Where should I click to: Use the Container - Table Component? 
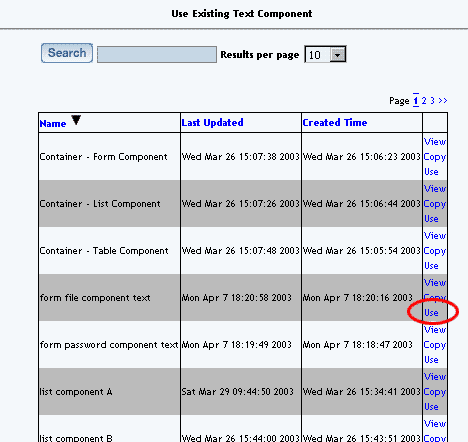point(431,266)
